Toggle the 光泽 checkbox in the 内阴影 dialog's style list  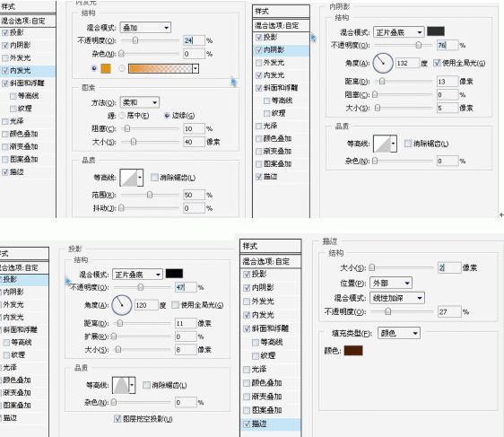pos(259,126)
